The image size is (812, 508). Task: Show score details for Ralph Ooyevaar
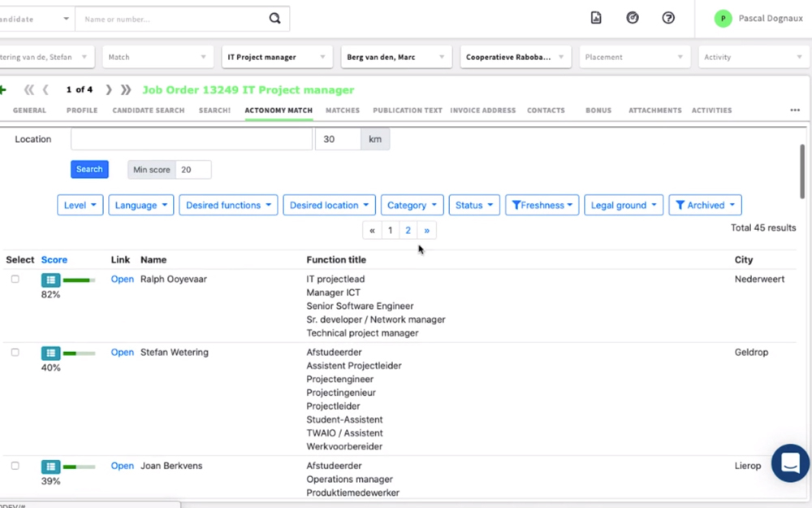tap(50, 280)
